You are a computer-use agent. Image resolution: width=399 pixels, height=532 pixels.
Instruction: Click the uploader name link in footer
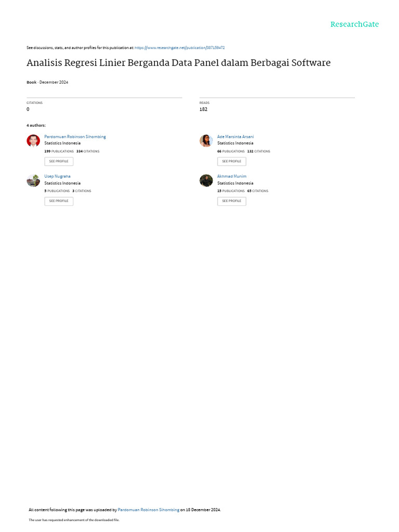[x=148, y=510]
